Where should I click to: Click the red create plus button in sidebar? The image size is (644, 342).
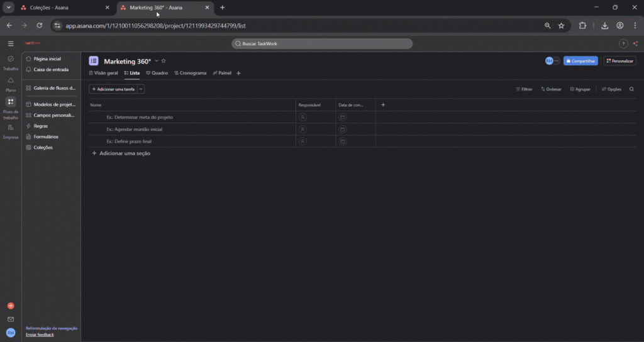10,306
